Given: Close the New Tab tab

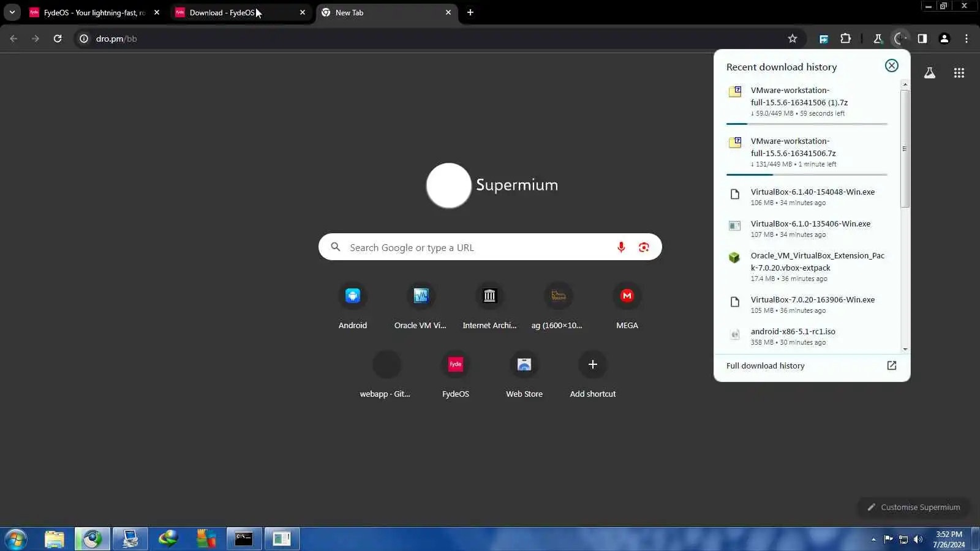Looking at the screenshot, I should 448,12.
